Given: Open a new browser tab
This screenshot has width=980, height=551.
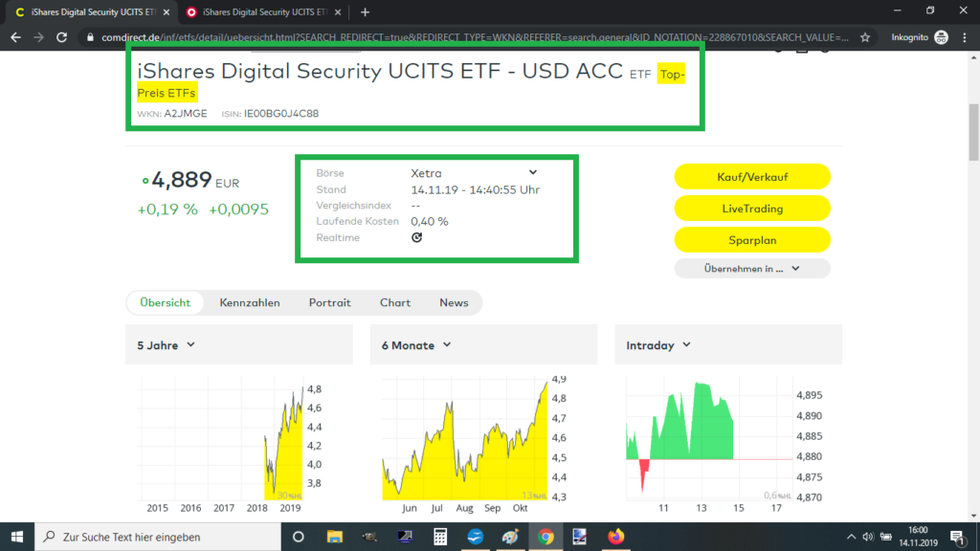Looking at the screenshot, I should click(x=365, y=11).
